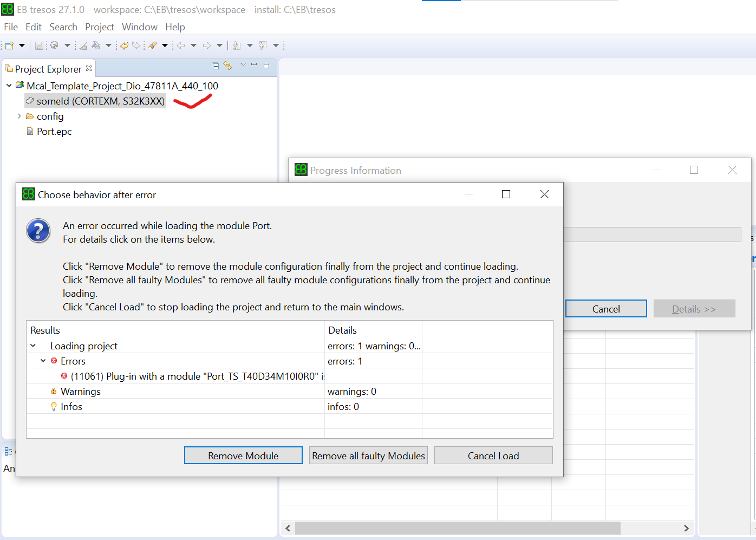Click the Forward navigation arrow
Screen dimensions: 756x540
click(208, 45)
